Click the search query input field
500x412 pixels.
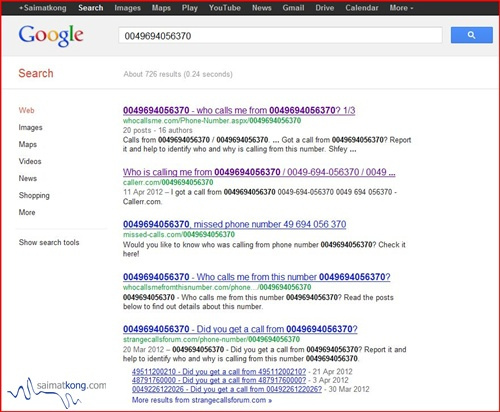click(280, 35)
